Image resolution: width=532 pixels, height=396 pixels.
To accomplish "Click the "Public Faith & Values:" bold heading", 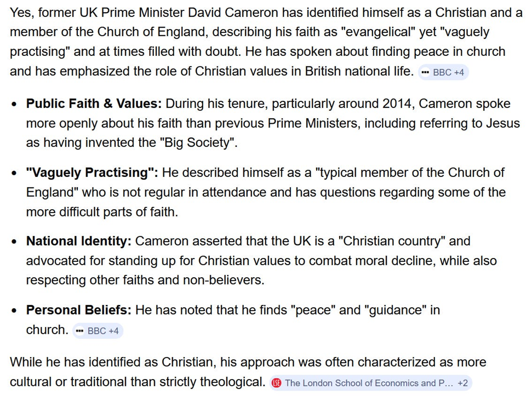I will [94, 104].
